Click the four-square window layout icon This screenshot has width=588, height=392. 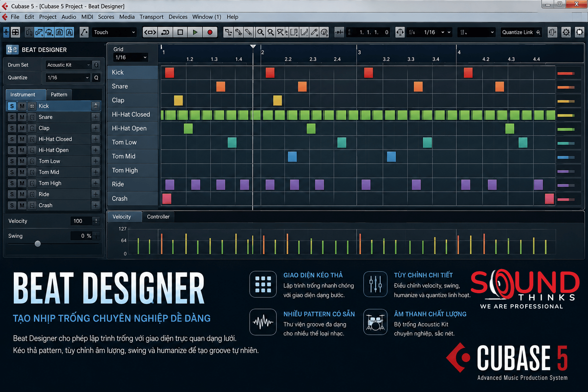click(x=15, y=32)
